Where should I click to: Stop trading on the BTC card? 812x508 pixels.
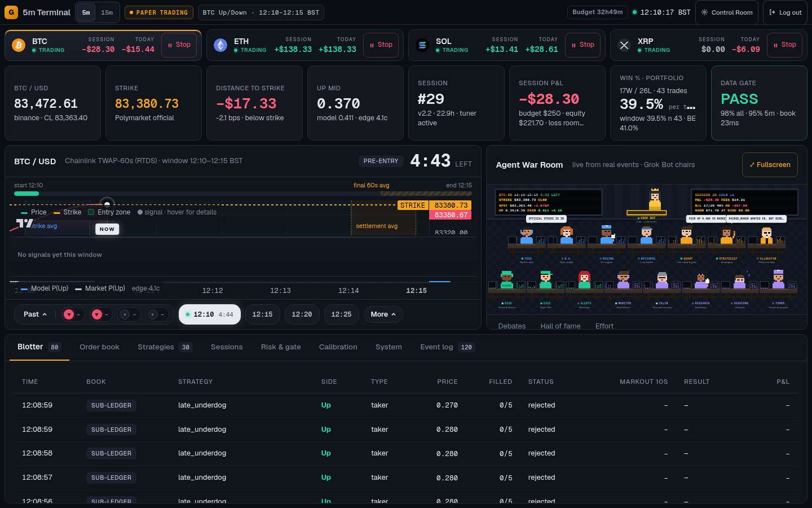[x=179, y=45]
